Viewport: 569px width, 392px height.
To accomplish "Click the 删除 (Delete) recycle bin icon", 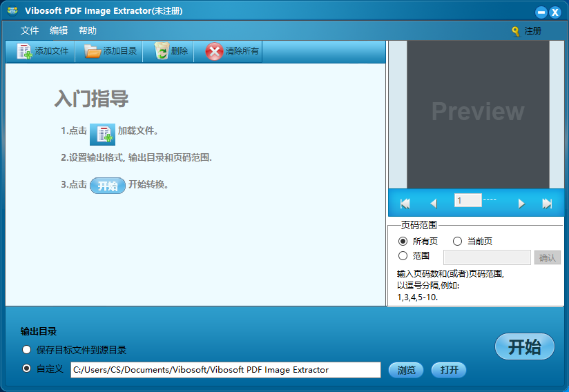I will (162, 51).
